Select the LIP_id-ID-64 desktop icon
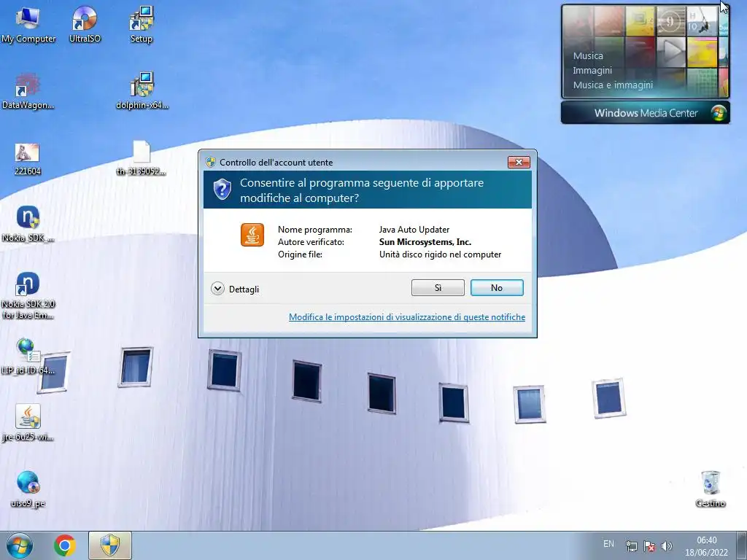 (28, 357)
